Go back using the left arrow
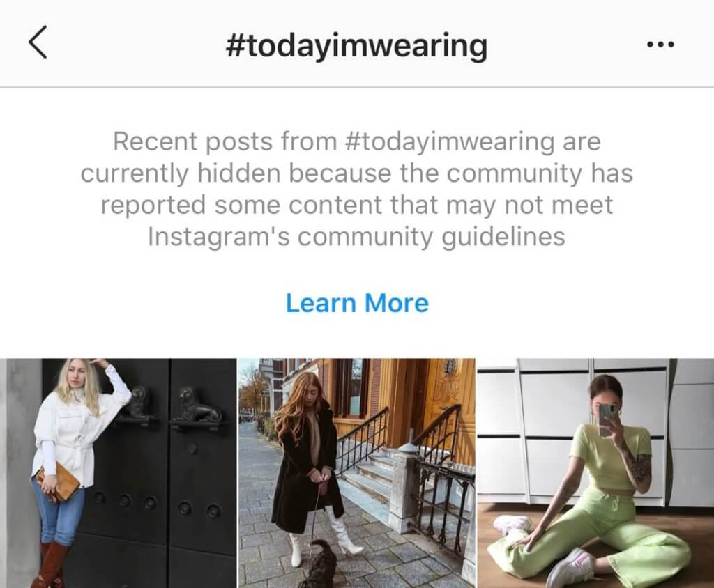The image size is (714, 588). 38,42
